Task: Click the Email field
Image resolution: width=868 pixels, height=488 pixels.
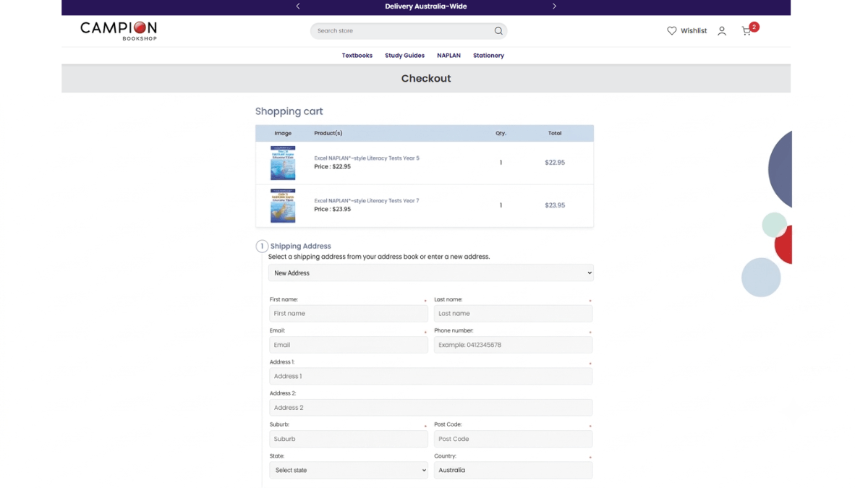Action: [349, 345]
